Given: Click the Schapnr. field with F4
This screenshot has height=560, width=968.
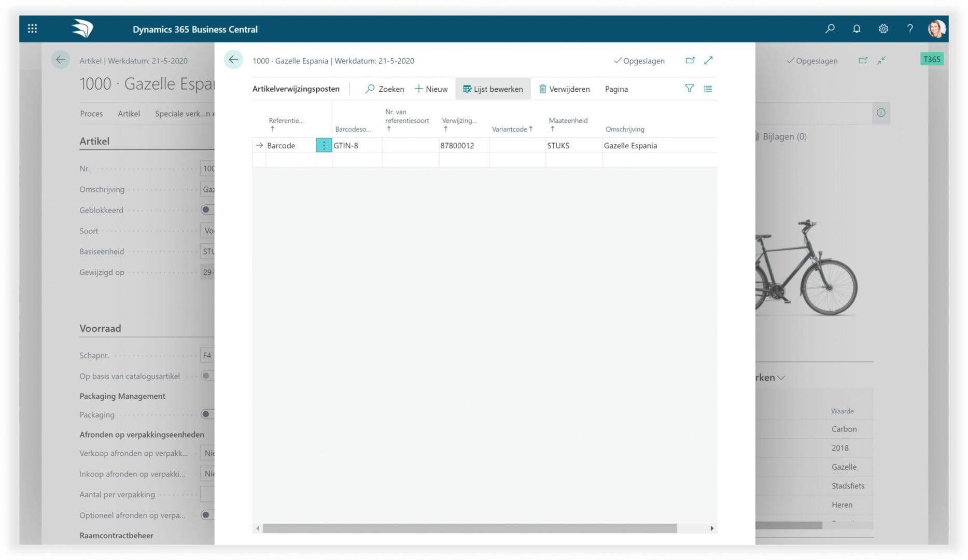Looking at the screenshot, I should (207, 355).
